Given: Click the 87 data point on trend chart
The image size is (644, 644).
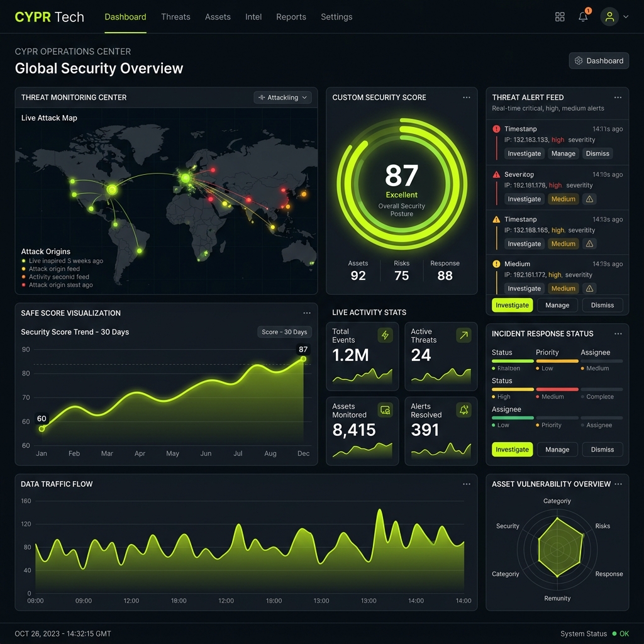Looking at the screenshot, I should [303, 359].
